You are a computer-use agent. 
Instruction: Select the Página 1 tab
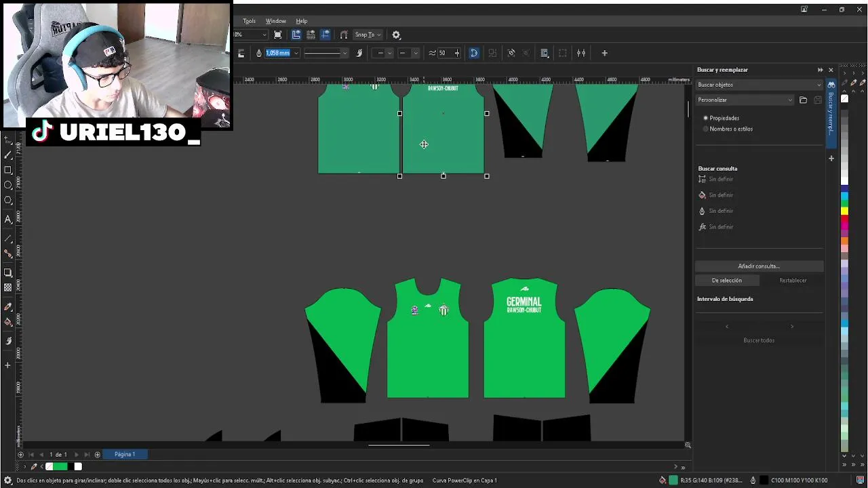coord(124,455)
